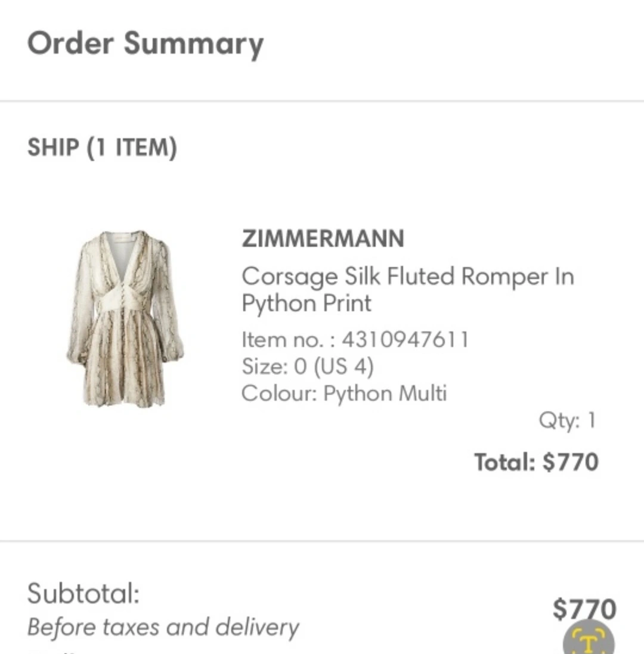Click the Size: 0 (US 4) line
The height and width of the screenshot is (654, 644).
pos(307,366)
